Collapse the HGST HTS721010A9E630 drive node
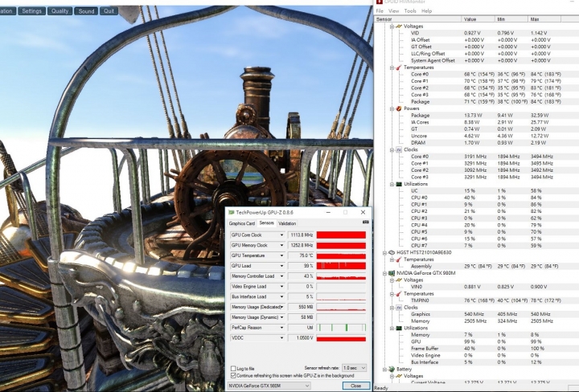 point(384,252)
